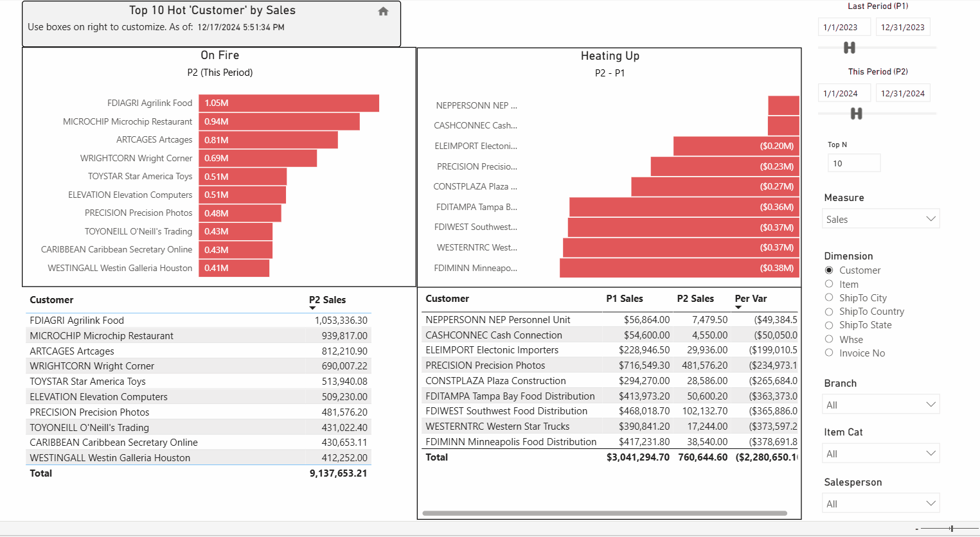Click the zoom out minus button

click(917, 529)
